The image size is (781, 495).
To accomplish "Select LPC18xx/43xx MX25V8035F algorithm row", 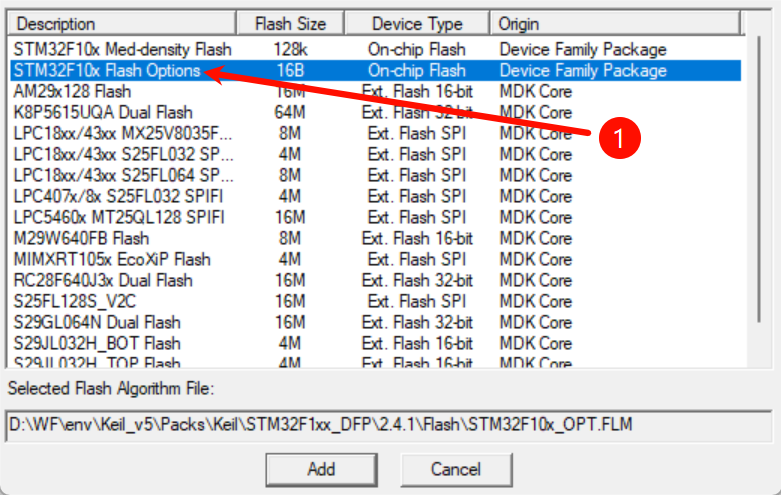I will tap(376, 133).
